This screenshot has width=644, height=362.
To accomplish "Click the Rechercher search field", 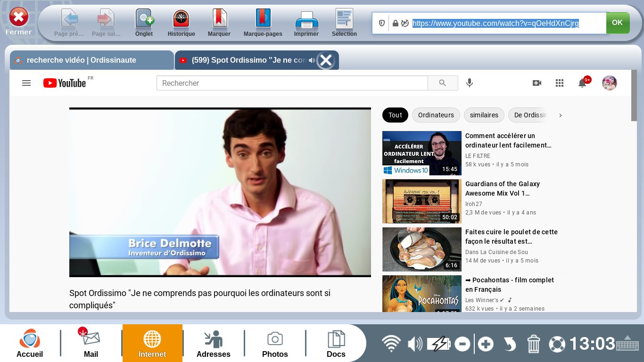I will (x=292, y=83).
